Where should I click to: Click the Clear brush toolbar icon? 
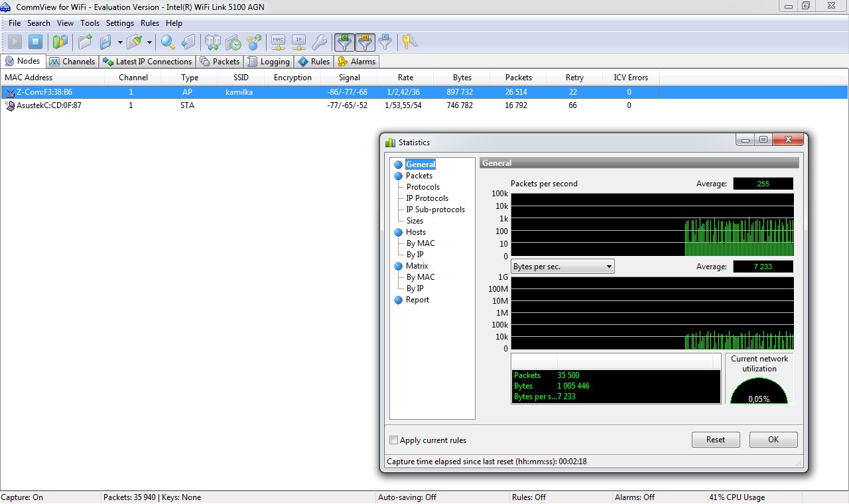135,42
